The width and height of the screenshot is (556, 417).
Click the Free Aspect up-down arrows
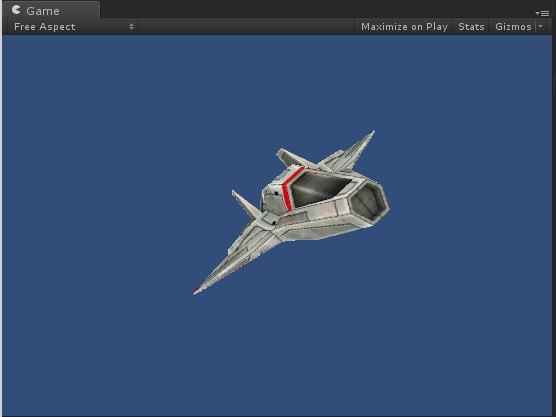pos(131,27)
